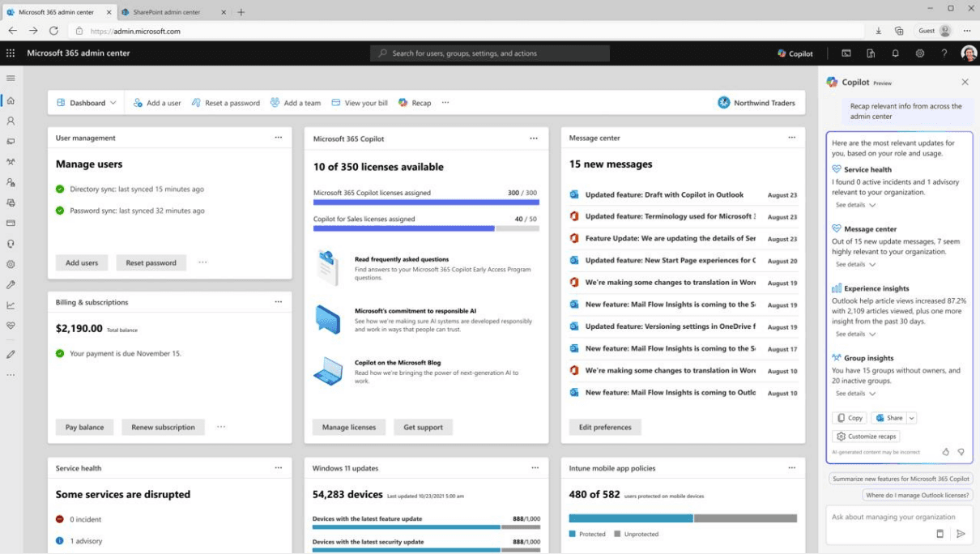The image size is (980, 554).
Task: Open User management card options menu
Action: click(x=279, y=138)
